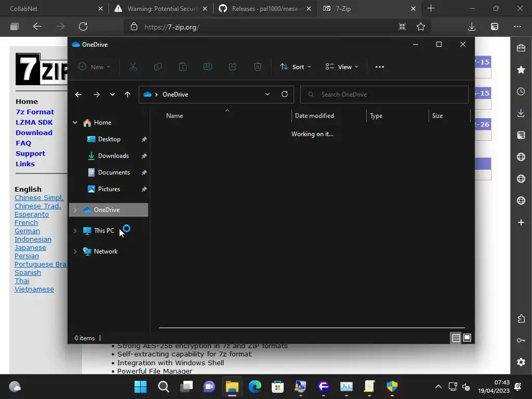Open the FAQ link on 7-Zip page
This screenshot has width=532, height=399.
pos(23,143)
